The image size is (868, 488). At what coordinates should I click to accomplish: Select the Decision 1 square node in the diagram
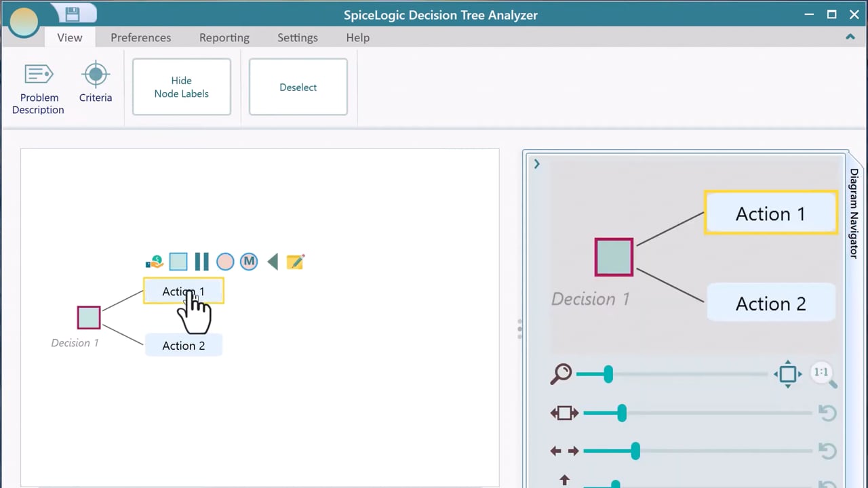click(x=89, y=318)
